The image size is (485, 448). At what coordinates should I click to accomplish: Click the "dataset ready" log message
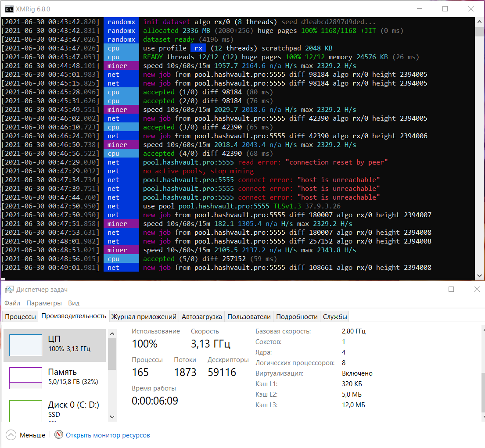(x=169, y=39)
